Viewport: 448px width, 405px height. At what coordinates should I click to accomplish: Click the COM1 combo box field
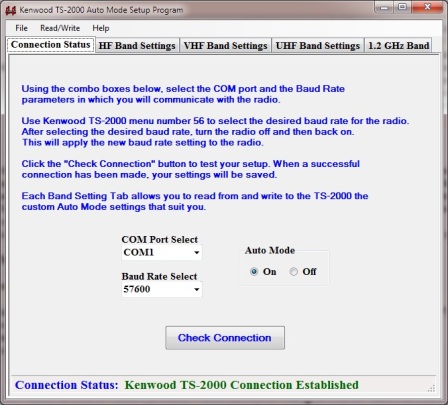pyautogui.click(x=162, y=253)
